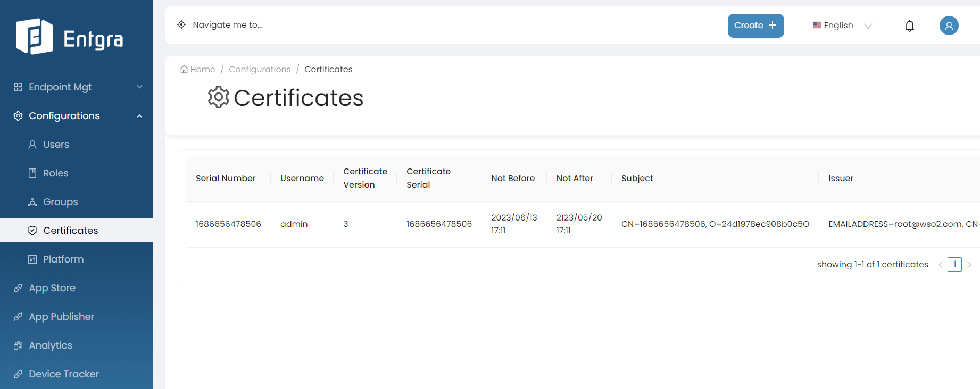Collapse the Configurations chevron
Viewport: 980px width, 389px height.
139,116
